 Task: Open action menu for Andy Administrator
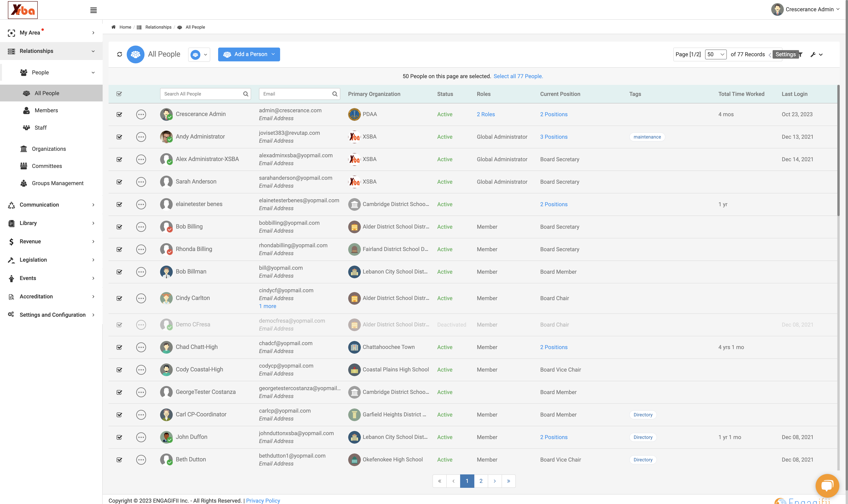[141, 137]
